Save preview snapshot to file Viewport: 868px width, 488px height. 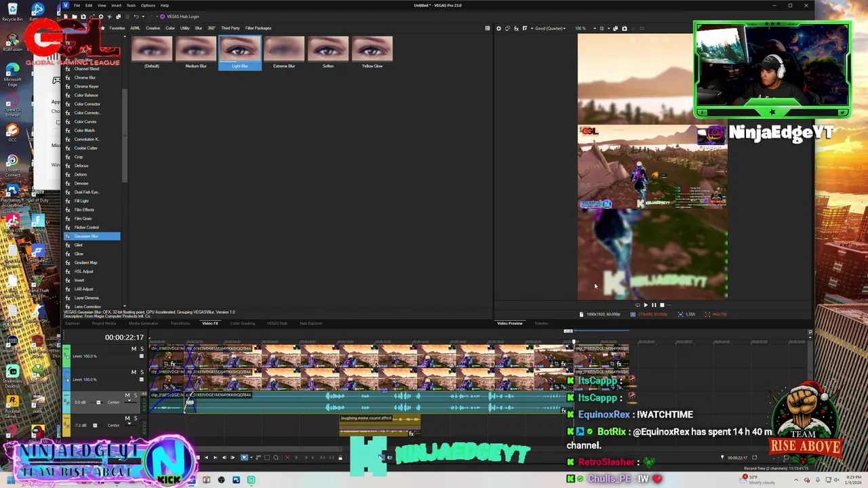[625, 28]
